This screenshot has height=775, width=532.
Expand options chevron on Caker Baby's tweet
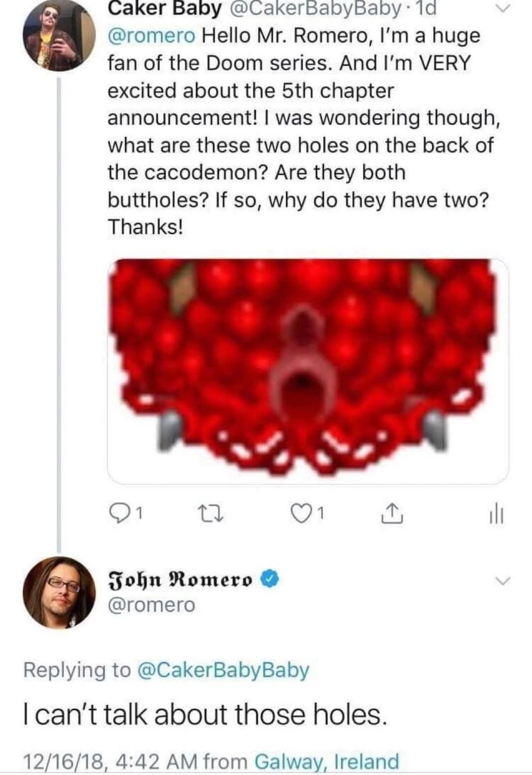click(x=500, y=8)
